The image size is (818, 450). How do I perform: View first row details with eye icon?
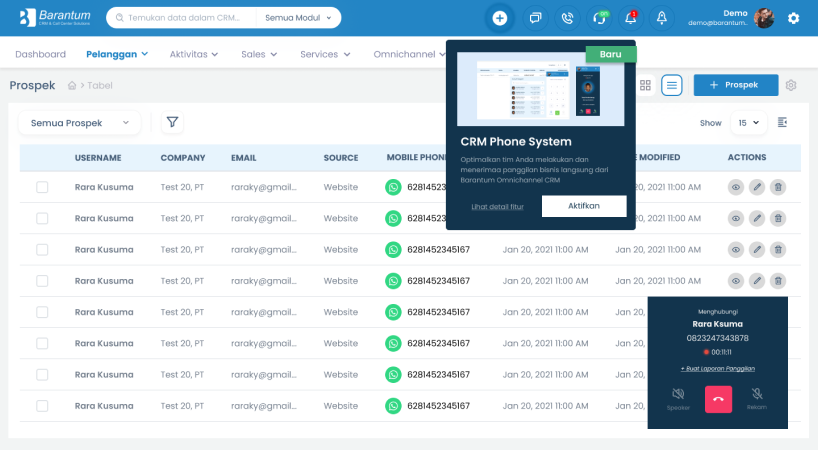(736, 187)
